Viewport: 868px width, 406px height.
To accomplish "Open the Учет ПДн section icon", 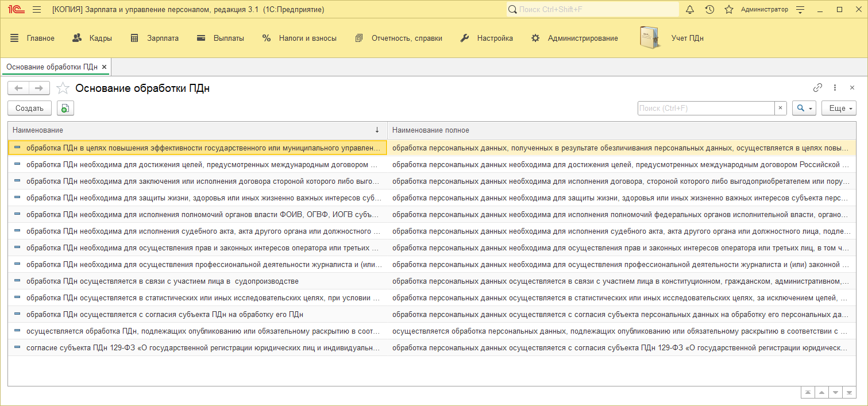I will click(x=650, y=38).
